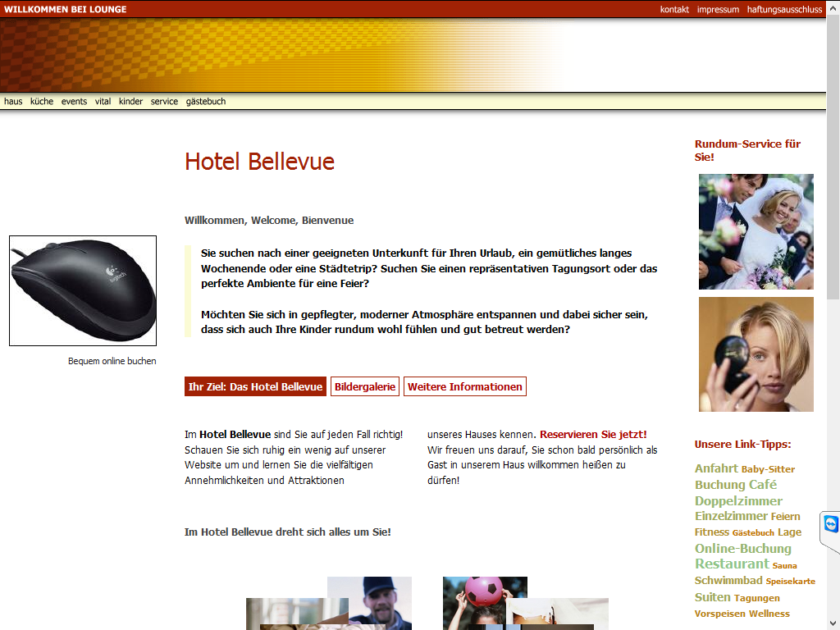Screen dimensions: 840x630
Task: Open the kontakt link in top bar
Action: tap(674, 9)
